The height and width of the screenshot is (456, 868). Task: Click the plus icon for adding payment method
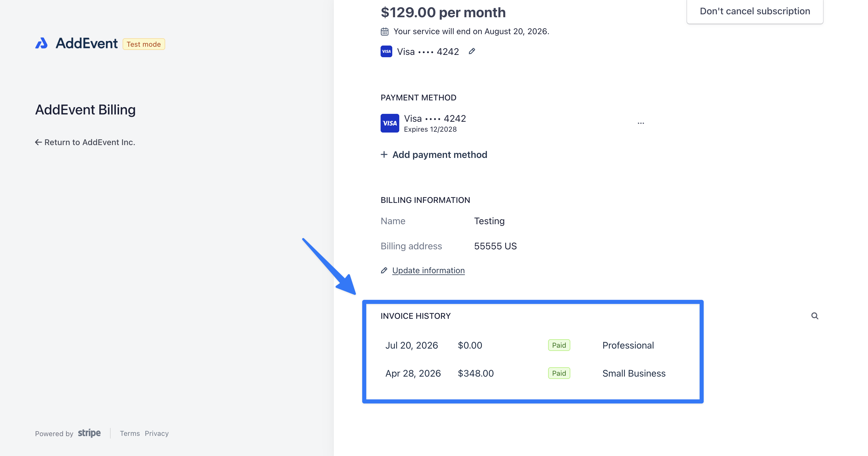tap(384, 155)
